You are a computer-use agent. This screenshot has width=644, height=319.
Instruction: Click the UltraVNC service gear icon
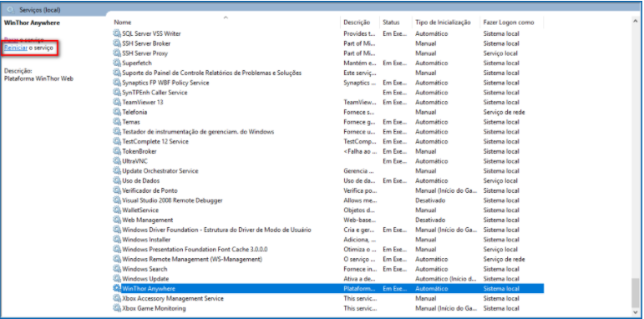point(117,161)
